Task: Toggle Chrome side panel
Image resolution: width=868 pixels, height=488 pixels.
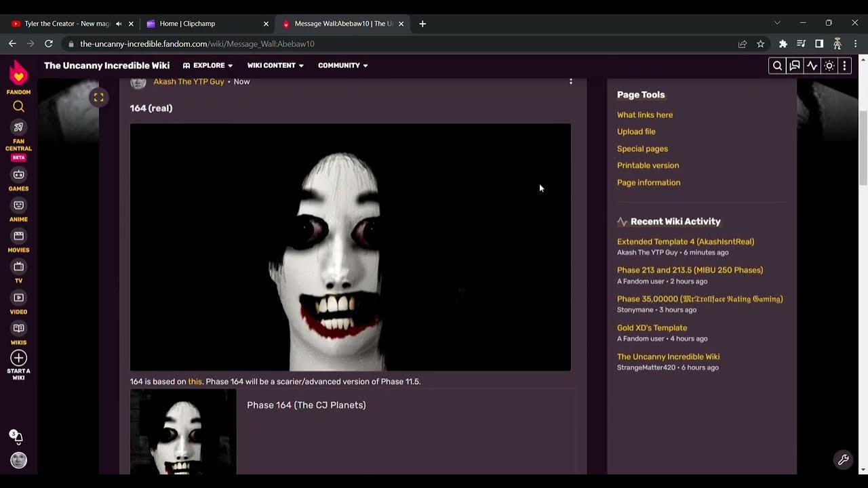Action: point(819,43)
